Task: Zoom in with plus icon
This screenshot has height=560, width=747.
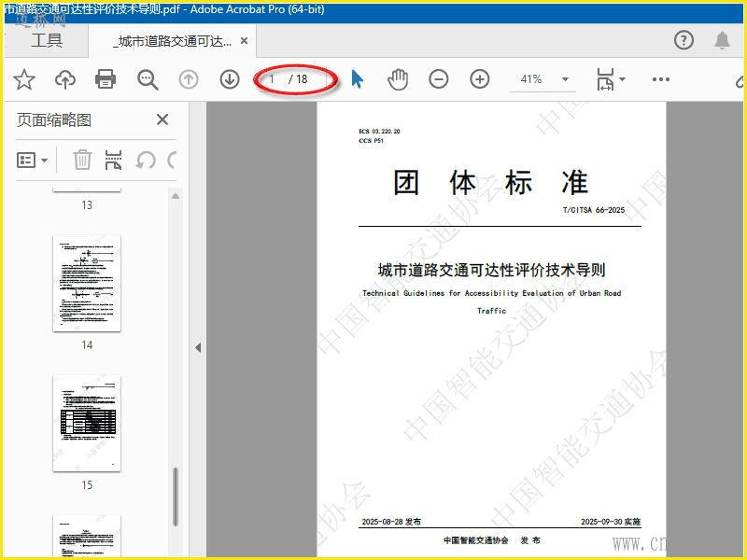Action: point(480,79)
